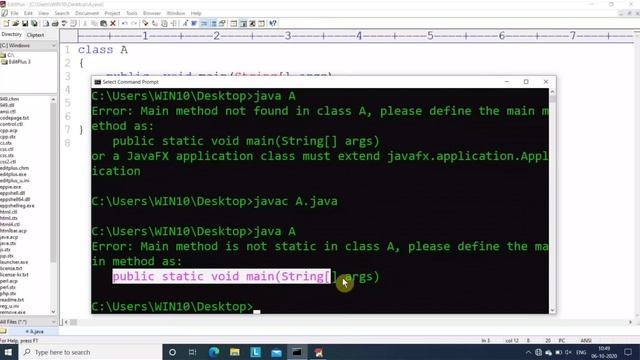
Task: Click the A.java document tab
Action: tap(34, 331)
